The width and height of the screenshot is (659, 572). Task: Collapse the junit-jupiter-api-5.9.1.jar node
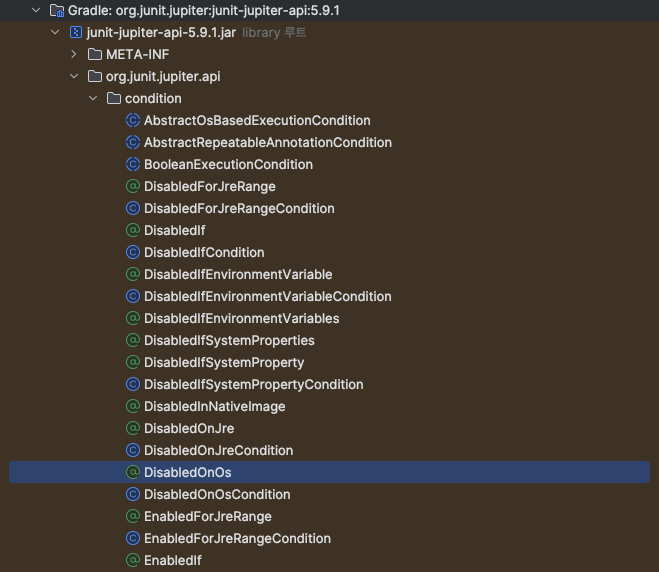click(55, 32)
